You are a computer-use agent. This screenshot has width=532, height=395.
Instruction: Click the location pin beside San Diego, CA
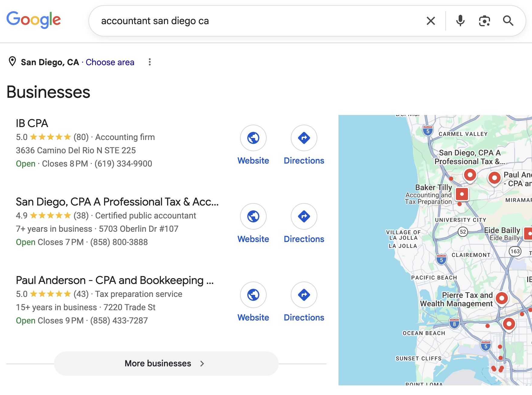coord(12,62)
